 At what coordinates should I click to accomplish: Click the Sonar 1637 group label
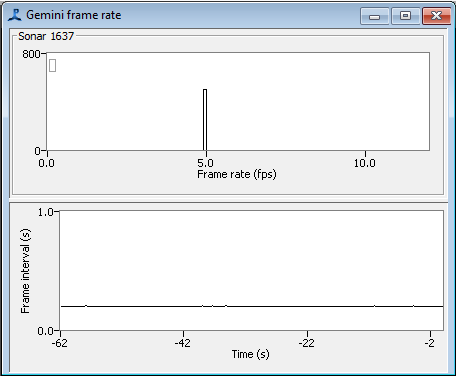46,36
